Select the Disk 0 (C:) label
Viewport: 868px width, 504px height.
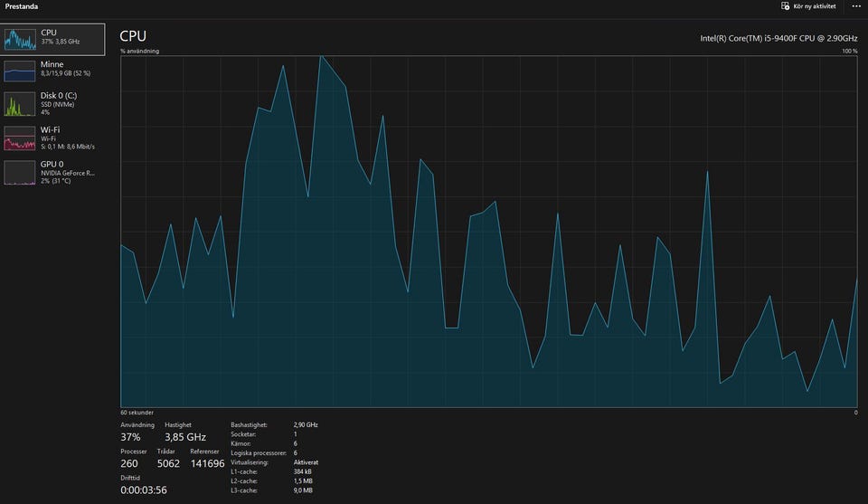[59, 95]
